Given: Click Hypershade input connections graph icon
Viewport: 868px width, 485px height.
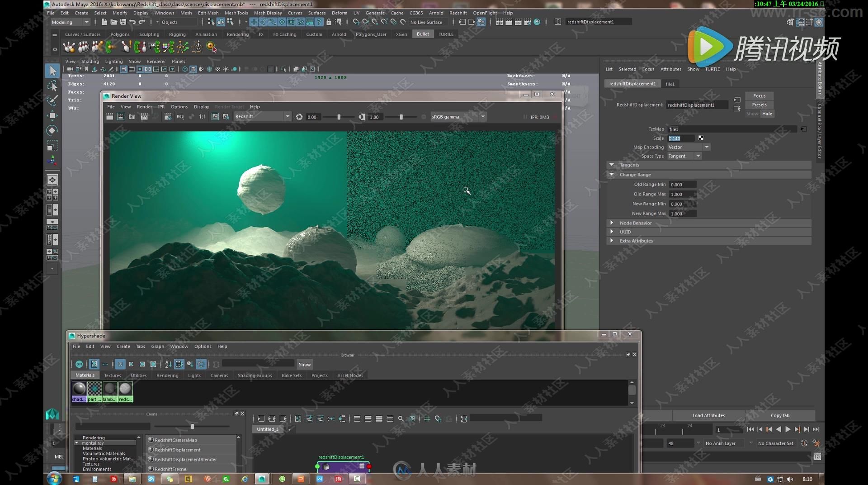Looking at the screenshot, I should [x=261, y=419].
